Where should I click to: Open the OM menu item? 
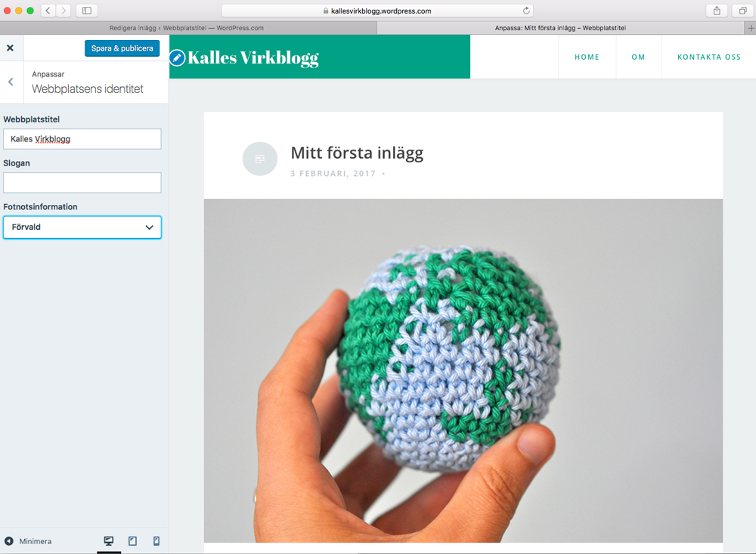638,57
